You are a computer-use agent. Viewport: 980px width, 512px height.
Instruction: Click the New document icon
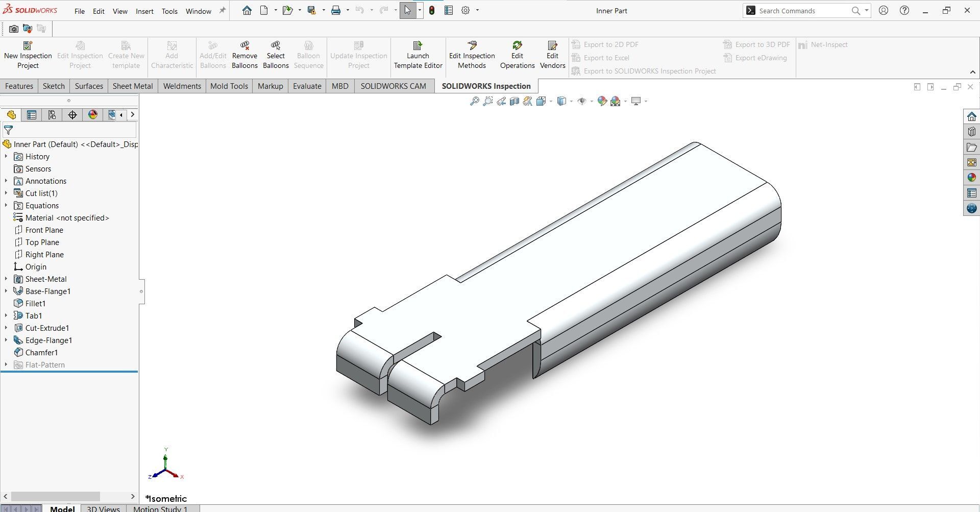click(x=264, y=10)
